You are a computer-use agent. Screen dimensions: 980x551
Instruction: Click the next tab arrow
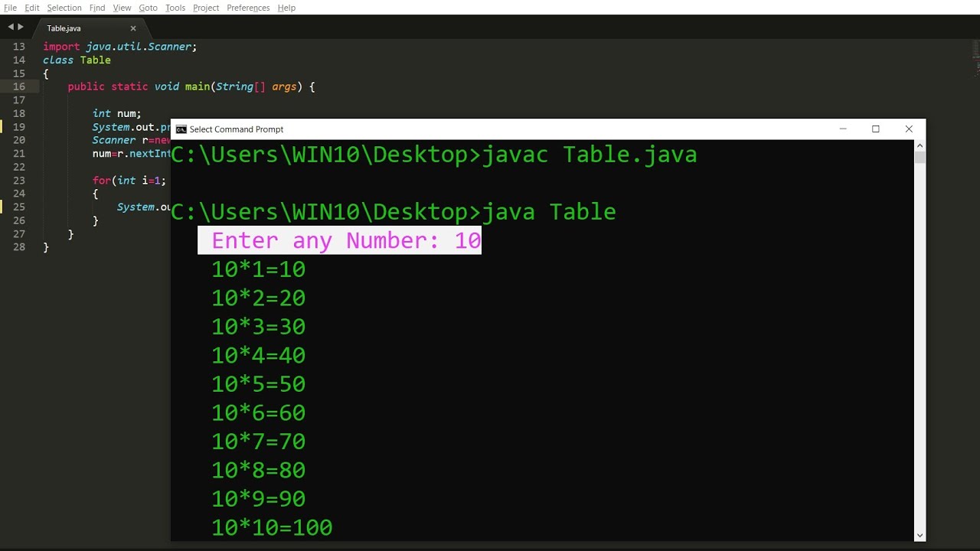point(21,27)
